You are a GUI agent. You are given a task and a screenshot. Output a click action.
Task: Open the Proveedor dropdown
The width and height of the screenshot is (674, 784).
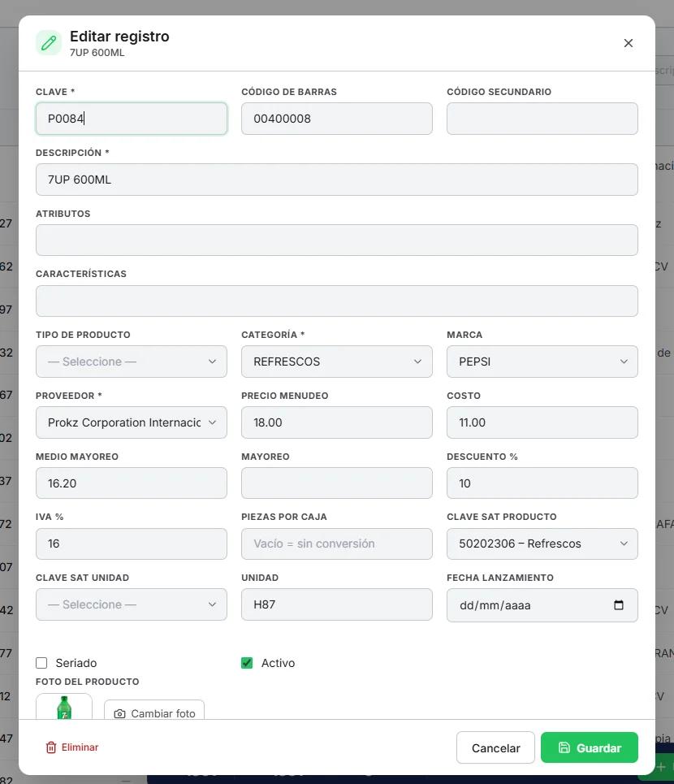pos(132,422)
